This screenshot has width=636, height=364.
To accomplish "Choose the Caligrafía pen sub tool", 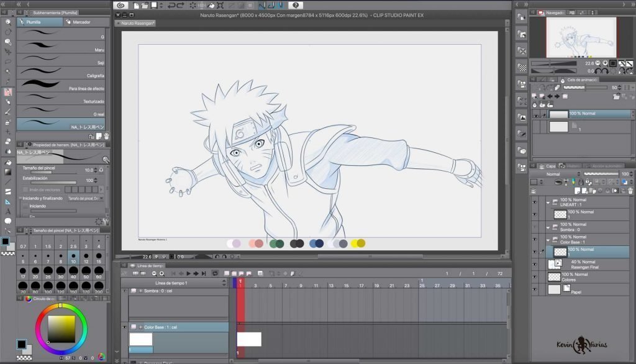I will pos(61,73).
